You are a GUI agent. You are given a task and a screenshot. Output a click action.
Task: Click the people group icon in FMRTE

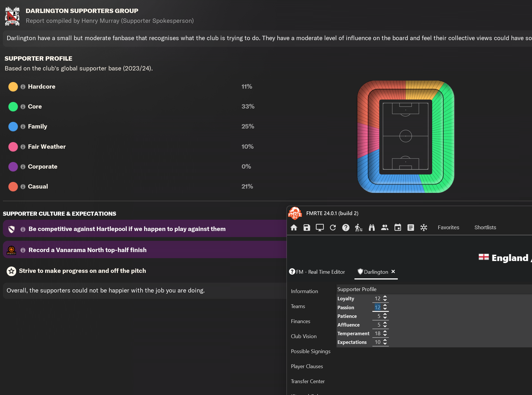[385, 228]
